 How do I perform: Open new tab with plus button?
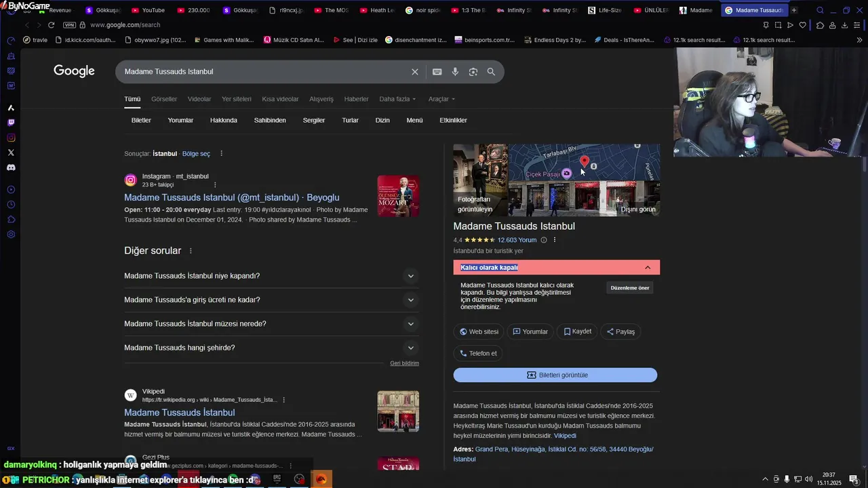794,10
